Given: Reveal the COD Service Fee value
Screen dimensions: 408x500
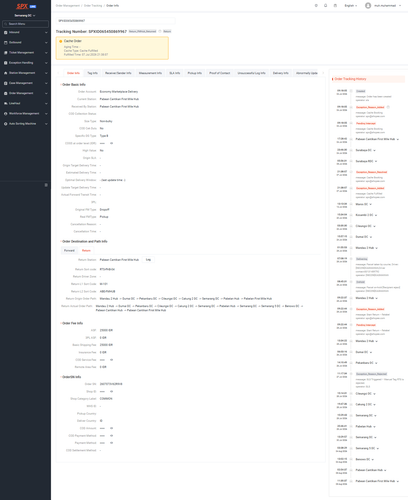Looking at the screenshot, I should (x=111, y=360).
